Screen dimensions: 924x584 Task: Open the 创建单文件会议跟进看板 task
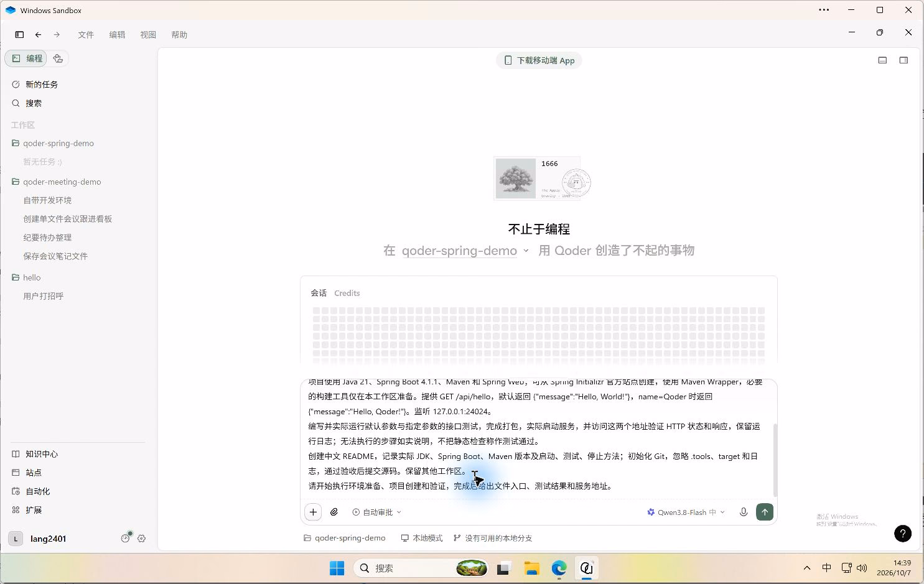tap(68, 219)
